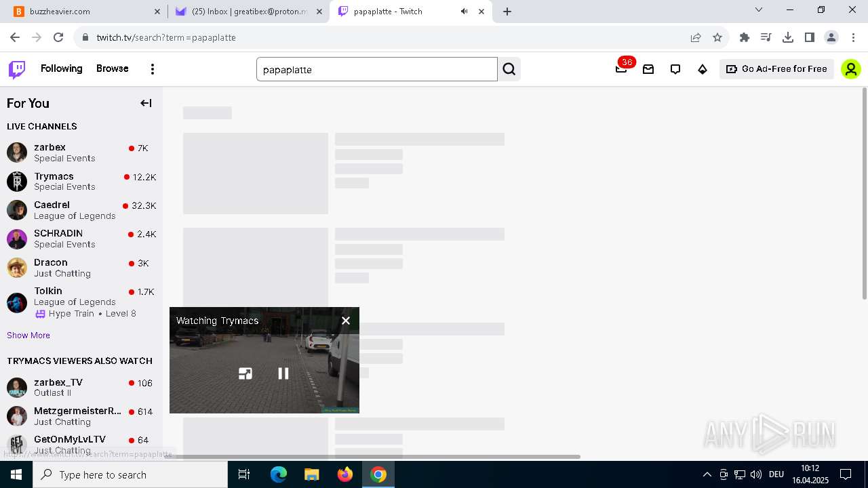This screenshot has width=868, height=488.
Task: Open zarbex live channel
Action: [81, 152]
